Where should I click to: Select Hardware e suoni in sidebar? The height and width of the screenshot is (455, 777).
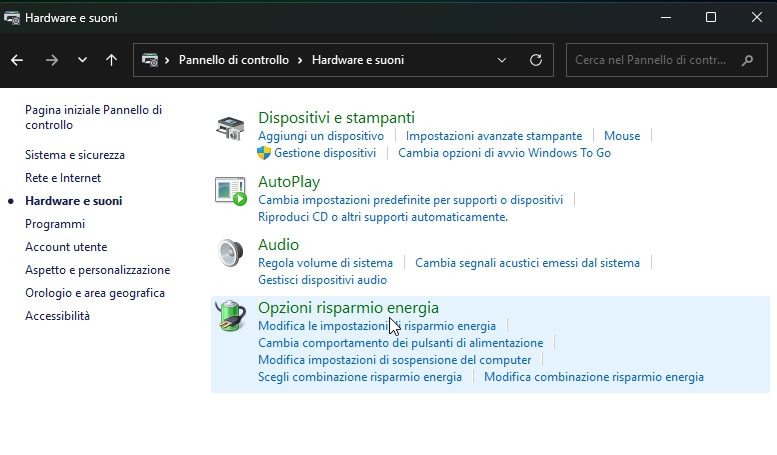pos(73,201)
